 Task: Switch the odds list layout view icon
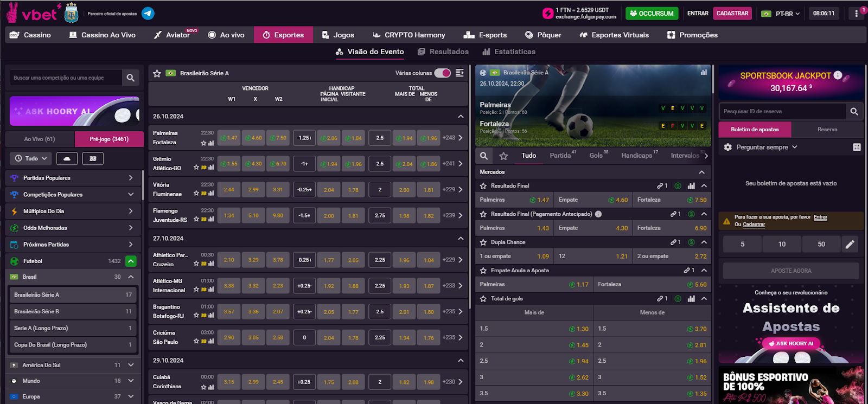pyautogui.click(x=459, y=73)
